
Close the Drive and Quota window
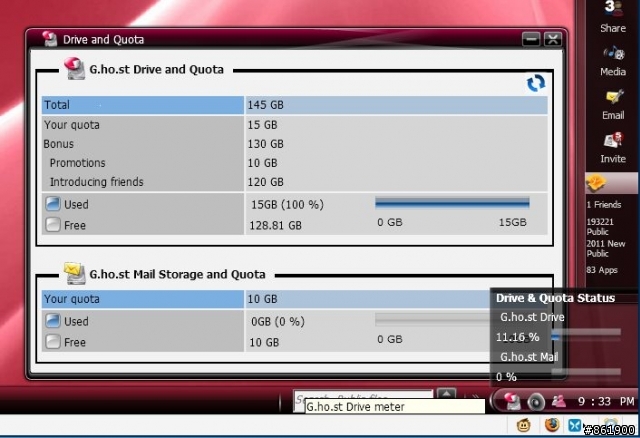point(553,39)
